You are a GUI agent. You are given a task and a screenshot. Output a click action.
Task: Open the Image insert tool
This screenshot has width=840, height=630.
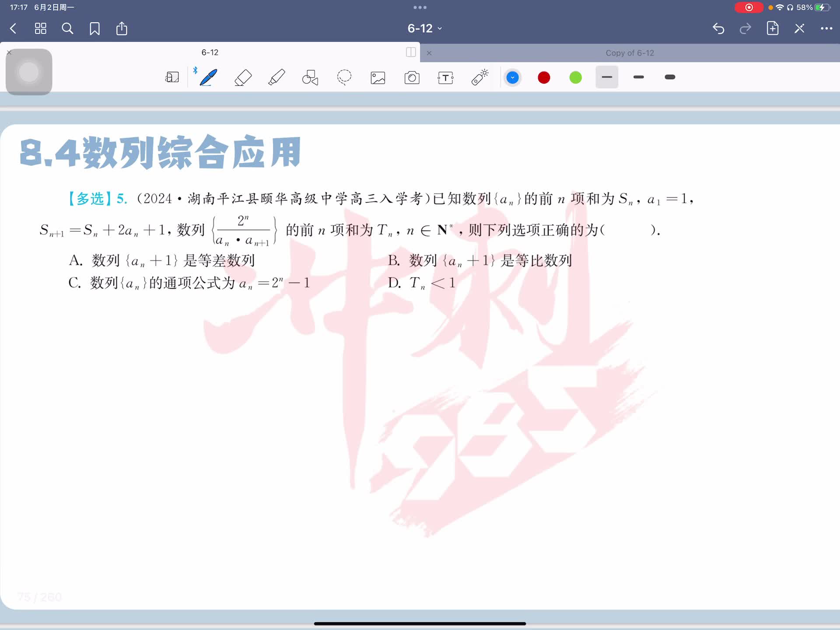(x=378, y=77)
